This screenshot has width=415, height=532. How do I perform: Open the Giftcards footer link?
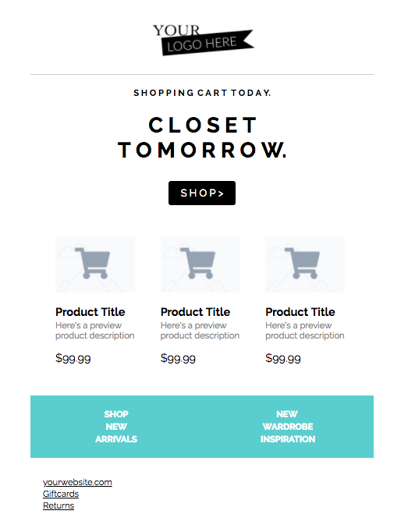(61, 494)
